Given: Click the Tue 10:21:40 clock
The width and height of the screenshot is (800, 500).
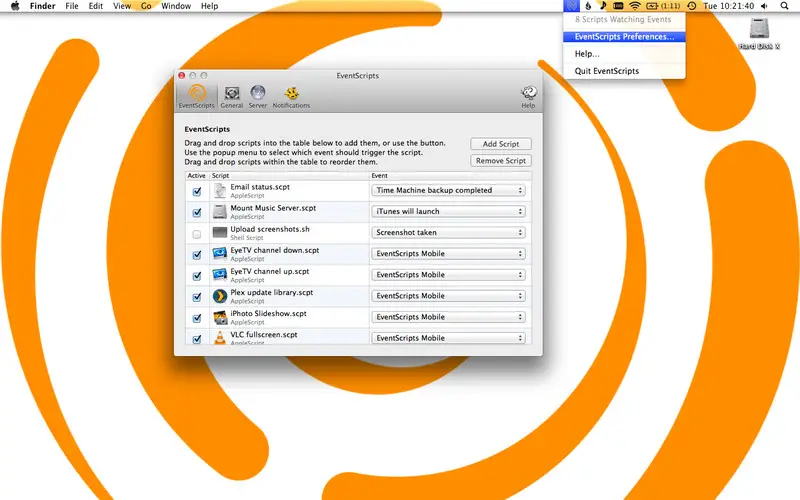Looking at the screenshot, I should pyautogui.click(x=728, y=6).
